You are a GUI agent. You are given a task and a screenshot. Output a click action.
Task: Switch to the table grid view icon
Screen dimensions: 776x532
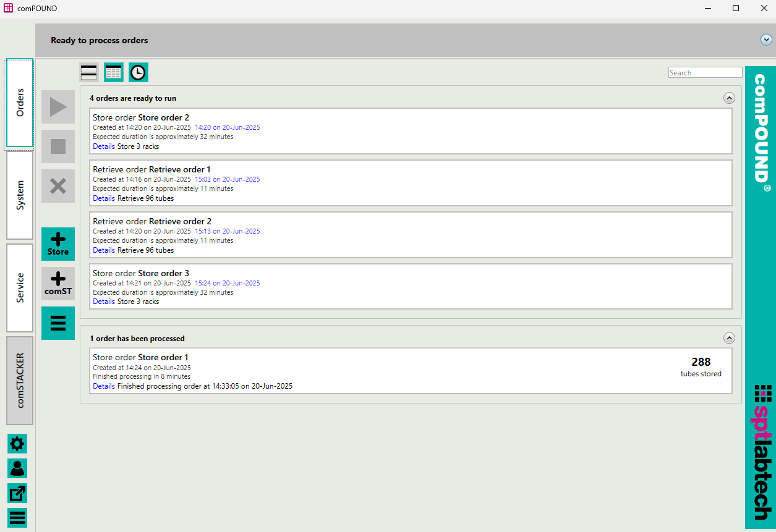point(114,72)
